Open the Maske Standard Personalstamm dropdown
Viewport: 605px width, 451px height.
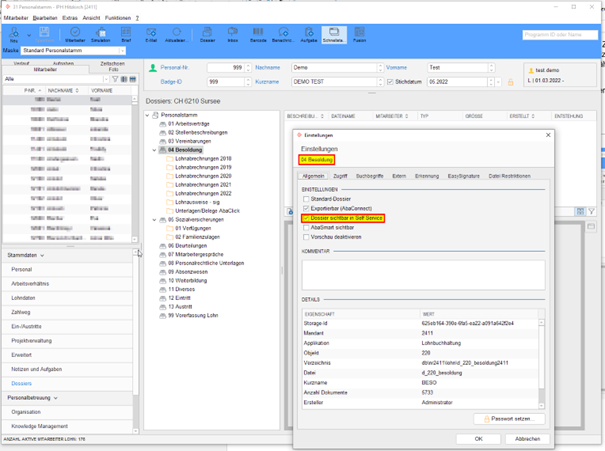click(x=122, y=50)
